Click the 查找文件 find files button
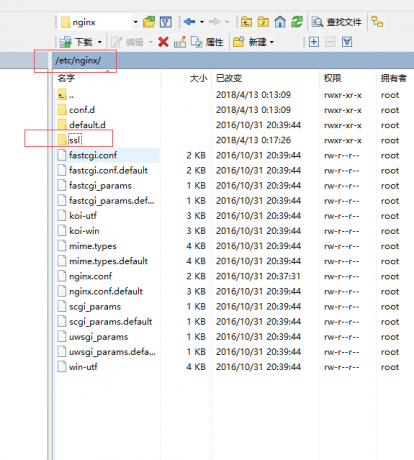 click(x=337, y=22)
